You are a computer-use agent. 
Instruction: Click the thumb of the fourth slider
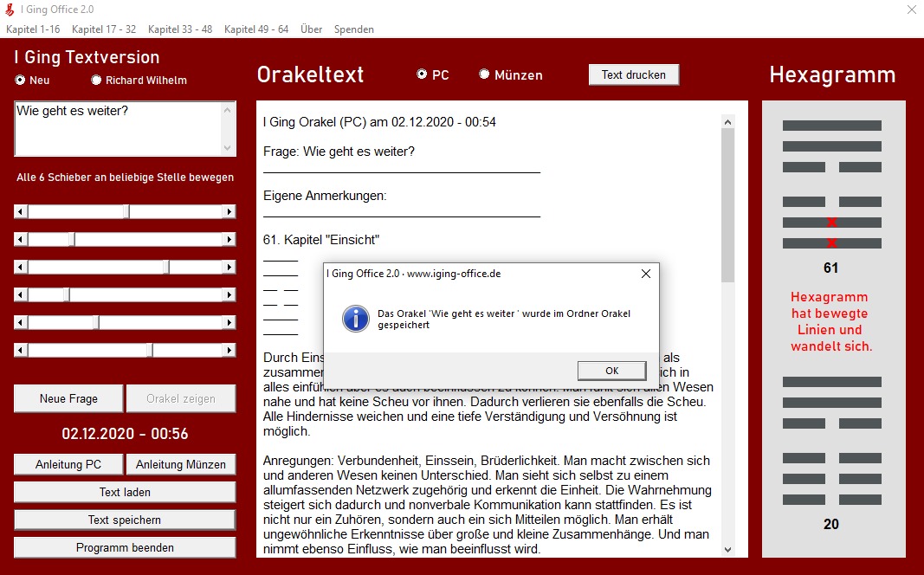tap(67, 294)
